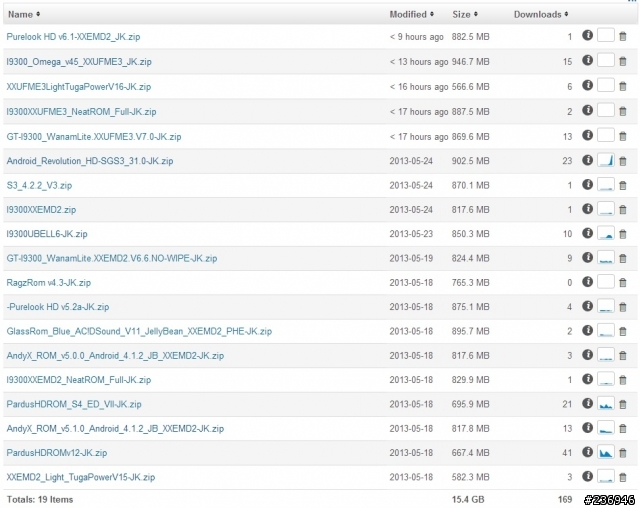Download I9300_Omega_v45_XXUFME3_JK.zip
Viewport: 640px width, 508px height.
point(79,62)
